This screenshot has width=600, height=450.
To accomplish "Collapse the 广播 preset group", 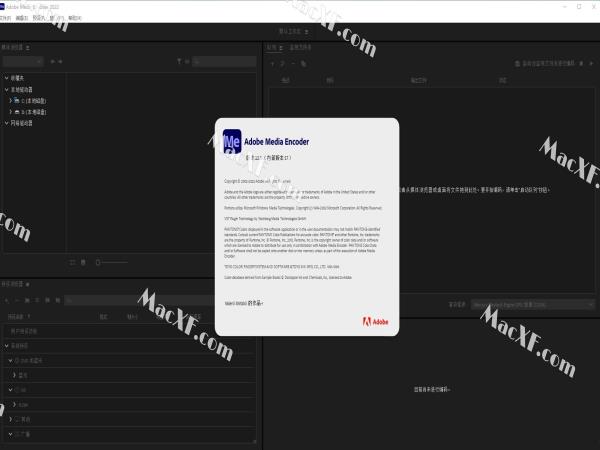I will pos(10,434).
